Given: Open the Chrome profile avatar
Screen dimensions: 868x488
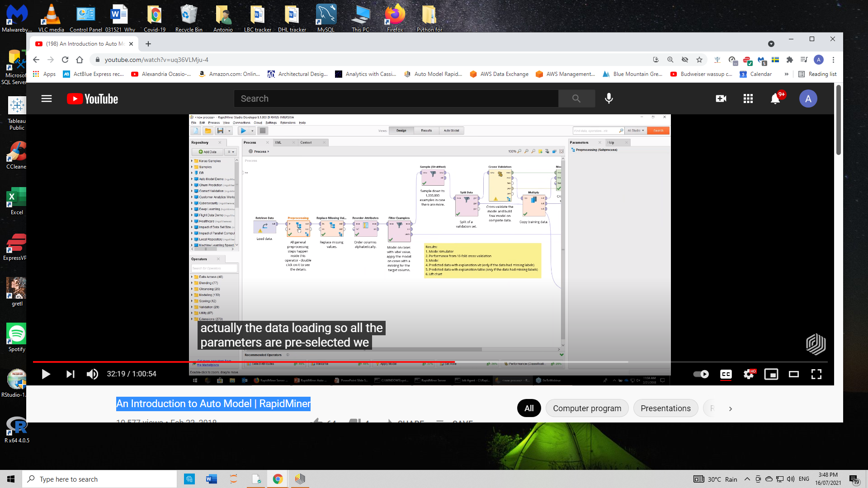Looking at the screenshot, I should tap(819, 60).
